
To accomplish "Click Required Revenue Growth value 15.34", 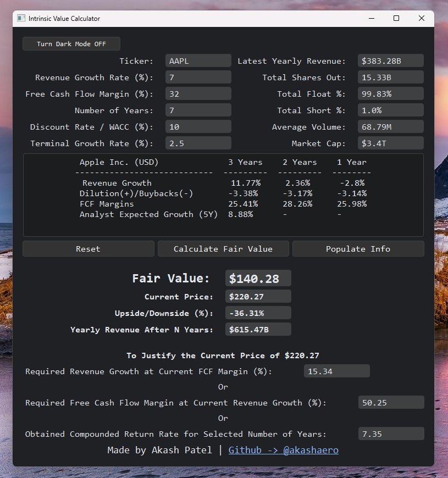I will [336, 371].
